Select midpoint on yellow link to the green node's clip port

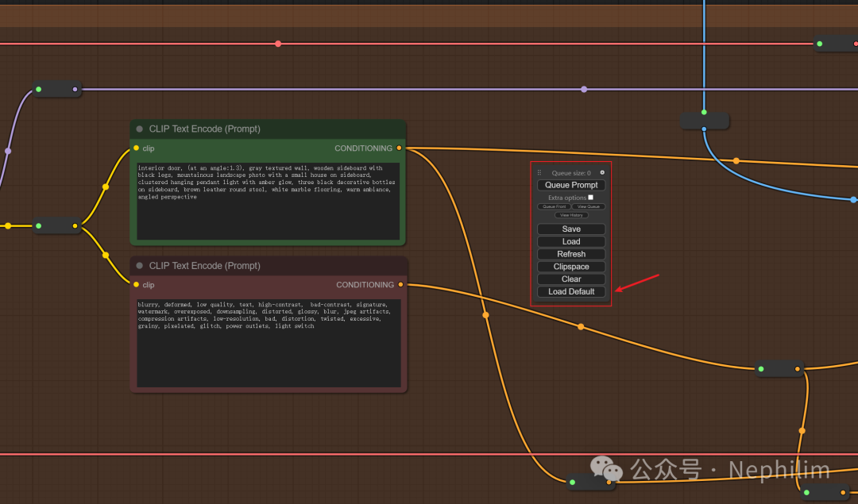point(106,187)
